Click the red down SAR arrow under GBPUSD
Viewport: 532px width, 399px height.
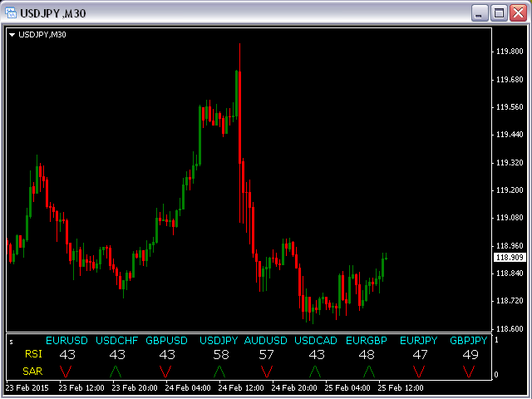[x=165, y=372]
